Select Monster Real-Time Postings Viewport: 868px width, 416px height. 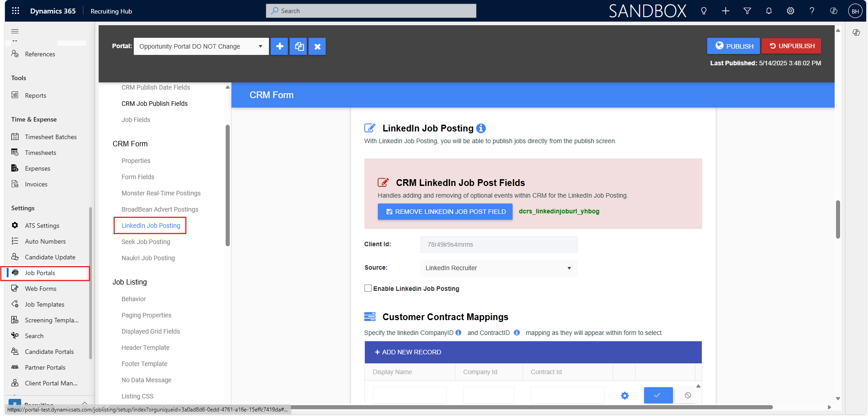161,193
